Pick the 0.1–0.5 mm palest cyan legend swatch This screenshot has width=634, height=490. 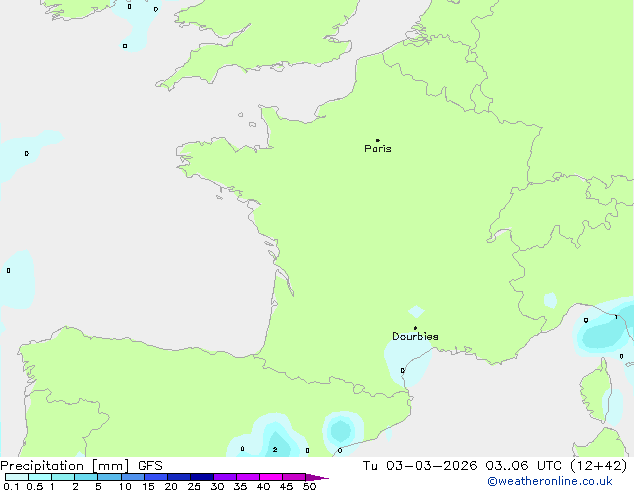(x=17, y=477)
